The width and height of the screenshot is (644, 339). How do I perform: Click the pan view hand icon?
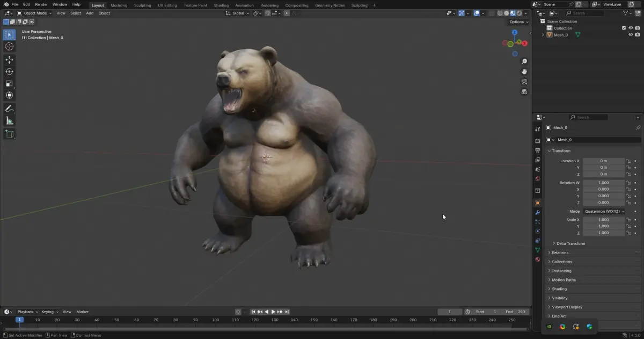pyautogui.click(x=524, y=71)
